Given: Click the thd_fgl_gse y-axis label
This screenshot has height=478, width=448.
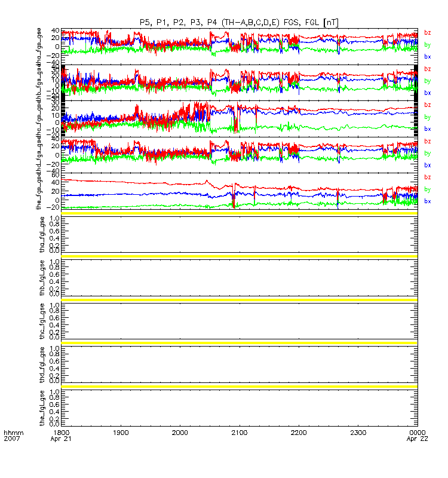Looking at the screenshot, I should coord(42,364).
